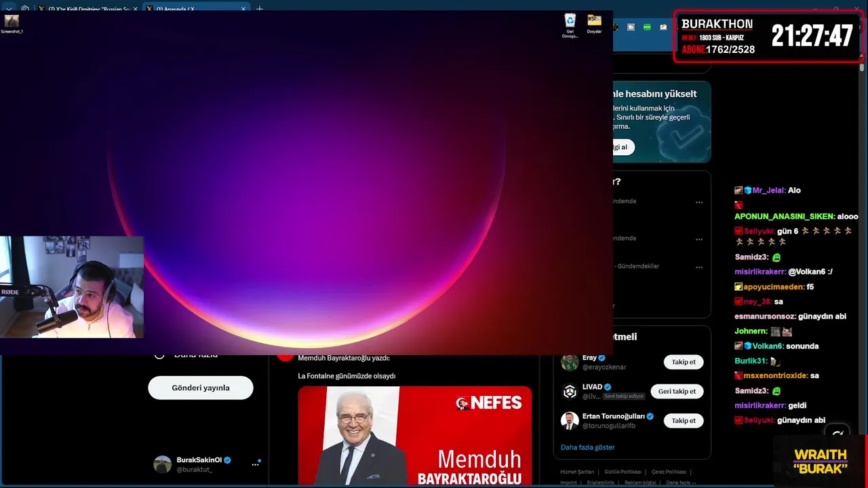Follow Eray with Takip et
868x488 pixels.
point(684,362)
